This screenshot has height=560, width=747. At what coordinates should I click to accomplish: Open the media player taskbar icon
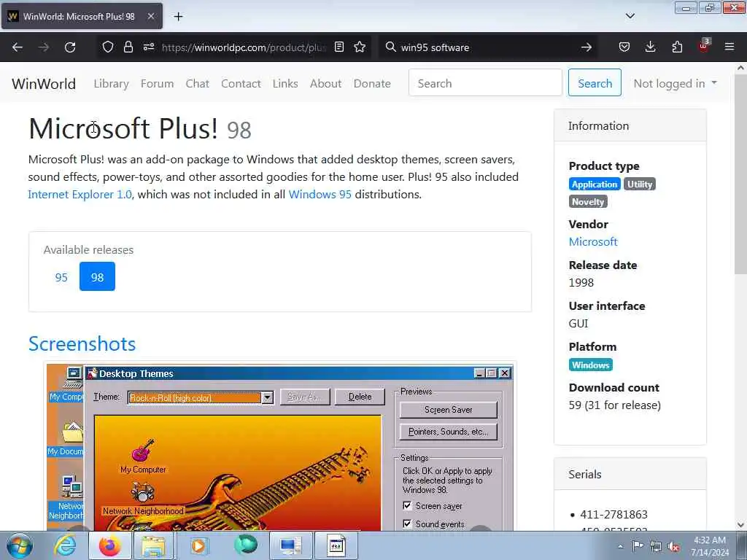pos(198,545)
